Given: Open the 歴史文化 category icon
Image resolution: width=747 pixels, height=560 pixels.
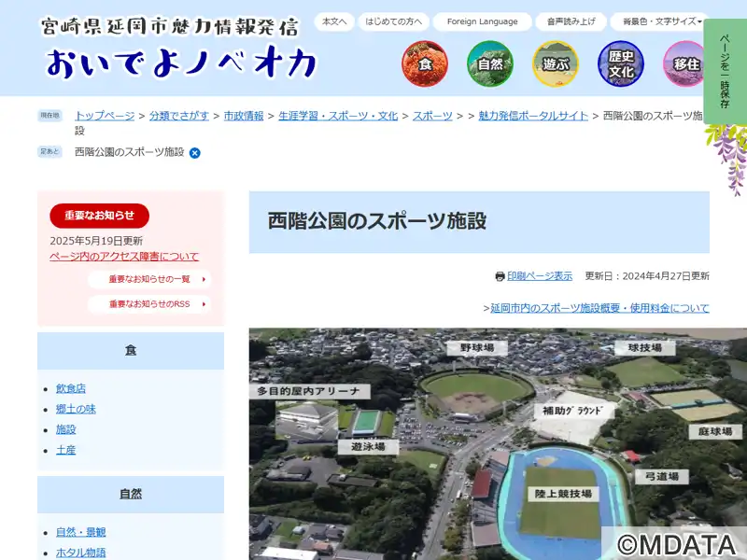Looking at the screenshot, I should (621, 63).
